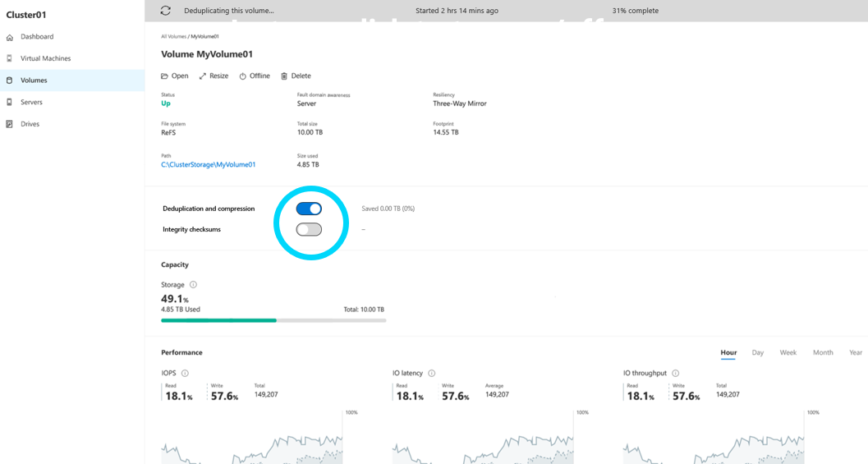Take the volume Offline
The image size is (868, 464).
click(x=255, y=76)
